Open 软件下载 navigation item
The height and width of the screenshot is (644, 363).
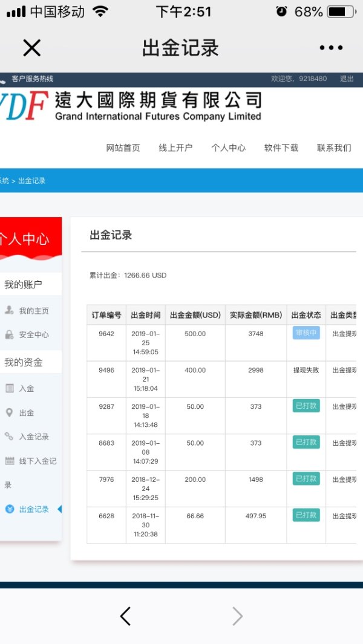[x=281, y=148]
